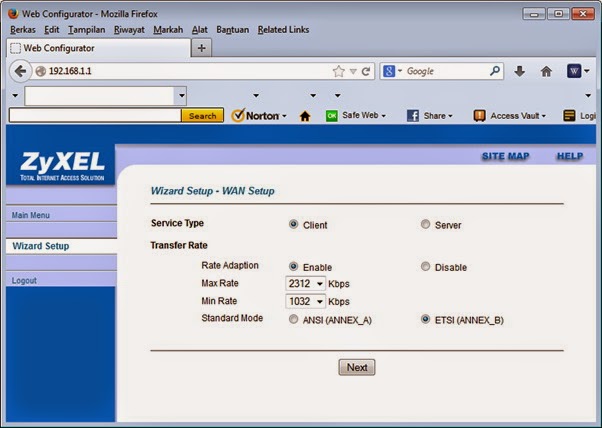Select Client service type
Image resolution: width=602 pixels, height=428 pixels.
click(293, 224)
